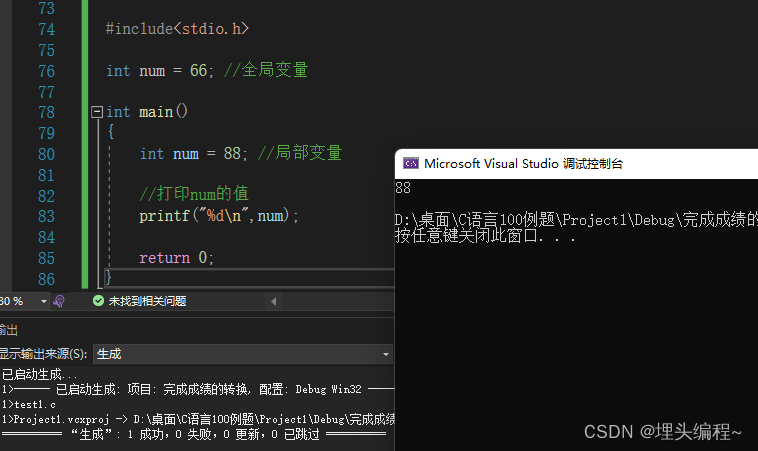Click the console output value 88
The width and height of the screenshot is (758, 451).
point(403,188)
